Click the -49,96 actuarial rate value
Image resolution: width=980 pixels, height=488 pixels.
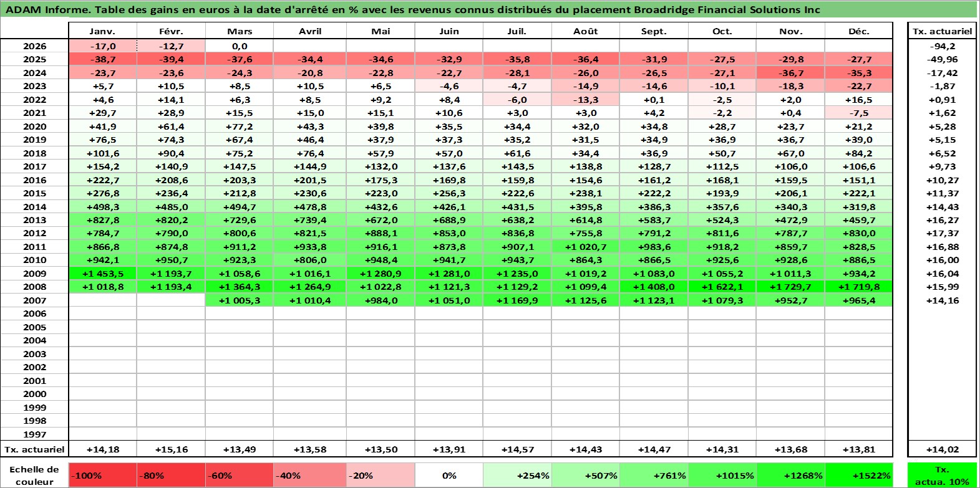pos(942,59)
